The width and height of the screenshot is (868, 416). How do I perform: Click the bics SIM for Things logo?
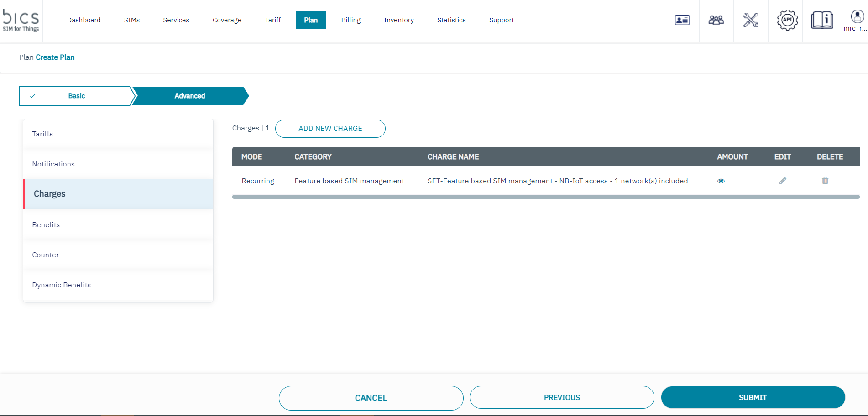[x=21, y=21]
